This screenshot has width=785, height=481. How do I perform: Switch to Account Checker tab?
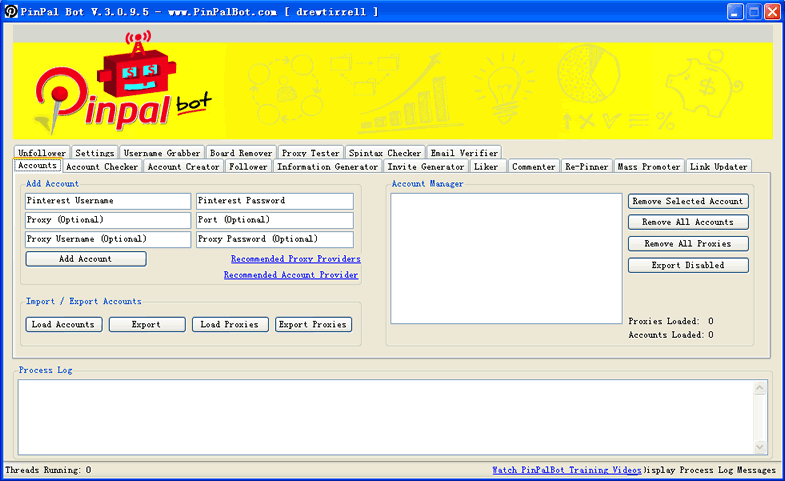[x=102, y=167]
